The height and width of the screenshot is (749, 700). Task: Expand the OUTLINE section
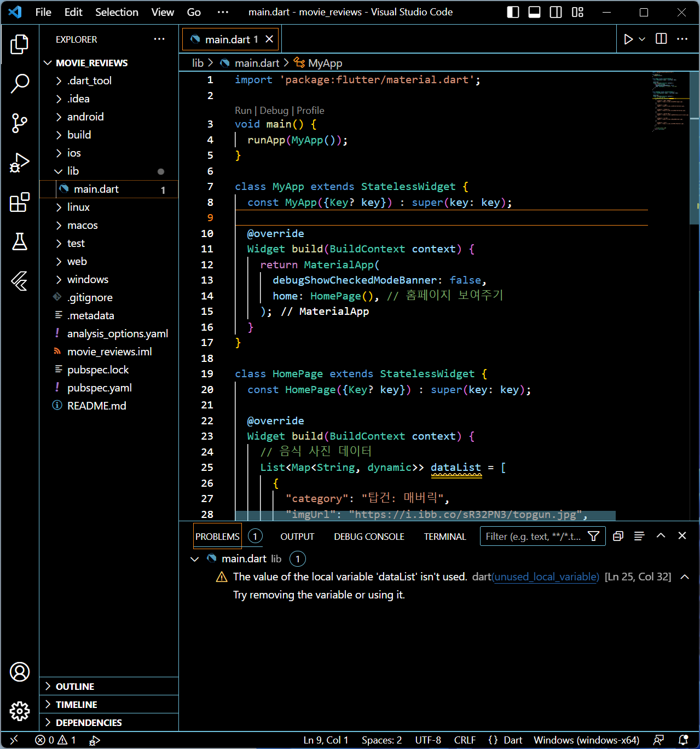tap(109, 687)
